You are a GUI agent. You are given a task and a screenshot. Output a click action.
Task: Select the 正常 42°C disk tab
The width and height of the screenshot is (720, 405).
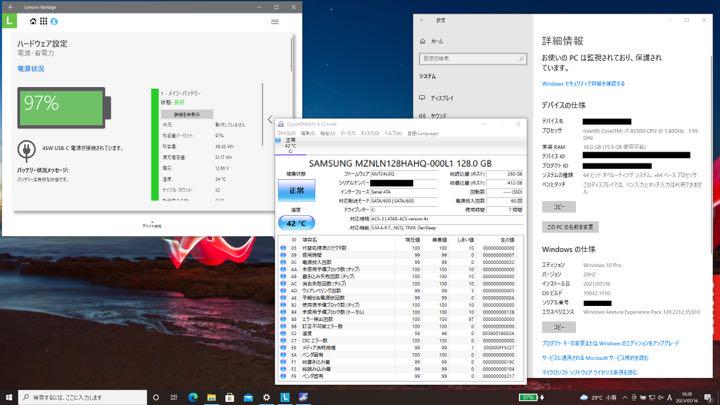290,145
